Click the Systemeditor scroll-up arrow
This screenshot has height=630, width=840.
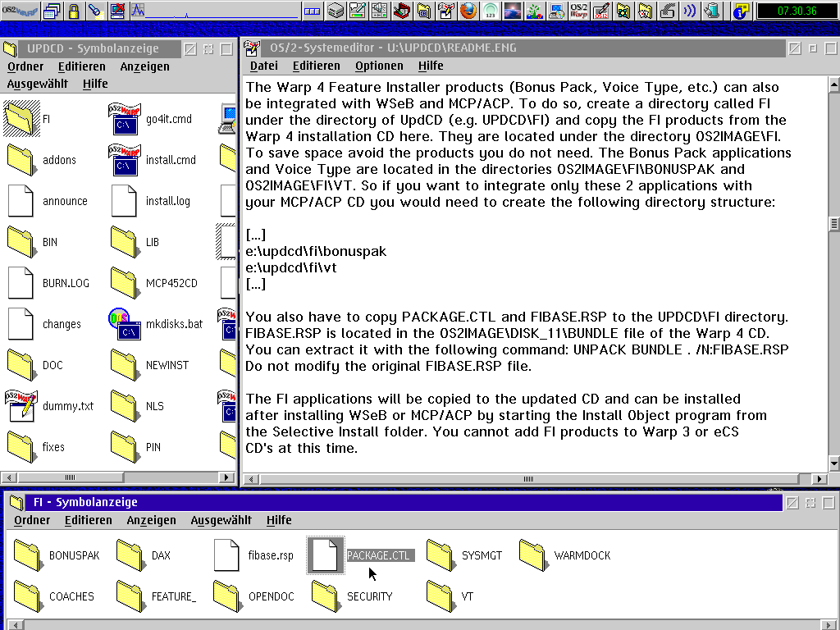[x=833, y=84]
